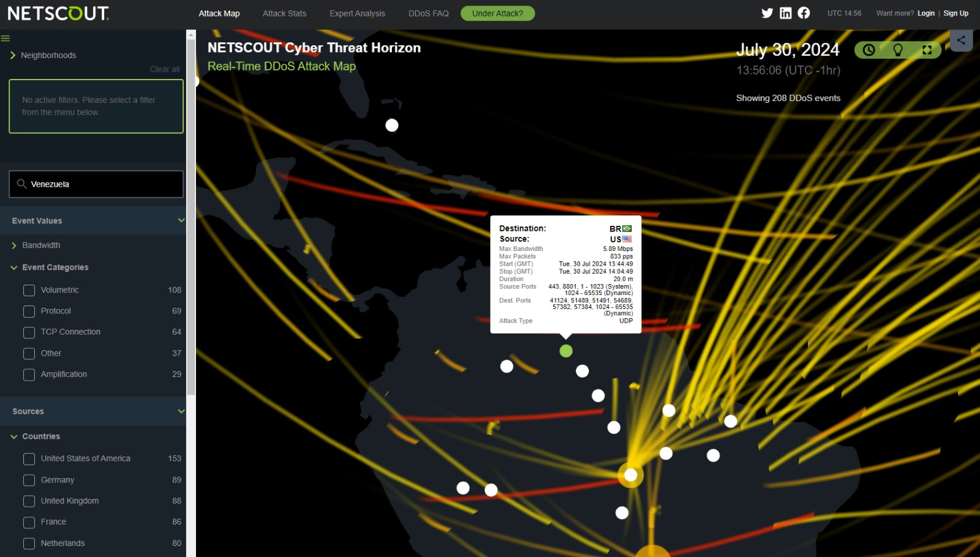The height and width of the screenshot is (557, 980).
Task: Click the large yellow attack hub node
Action: [x=630, y=474]
